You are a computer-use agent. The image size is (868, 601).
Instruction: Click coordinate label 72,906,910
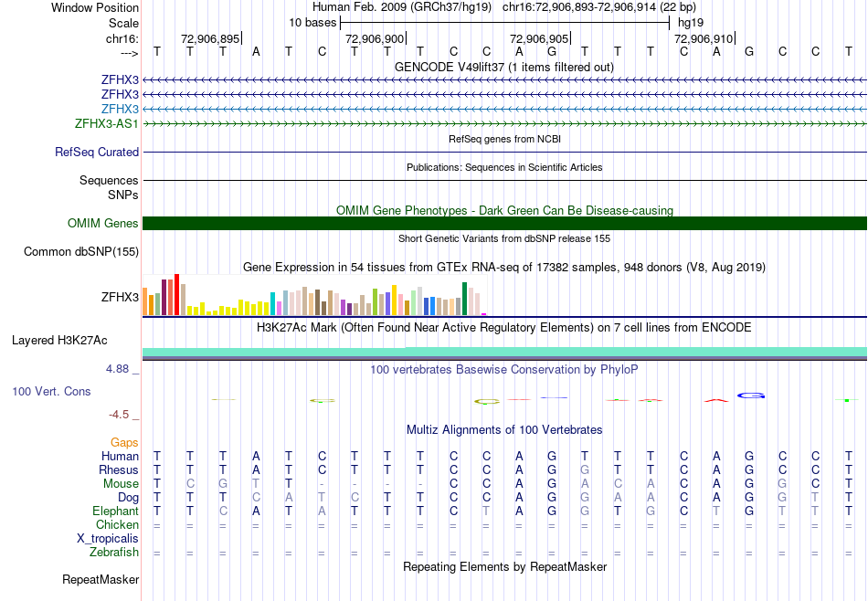tap(703, 38)
